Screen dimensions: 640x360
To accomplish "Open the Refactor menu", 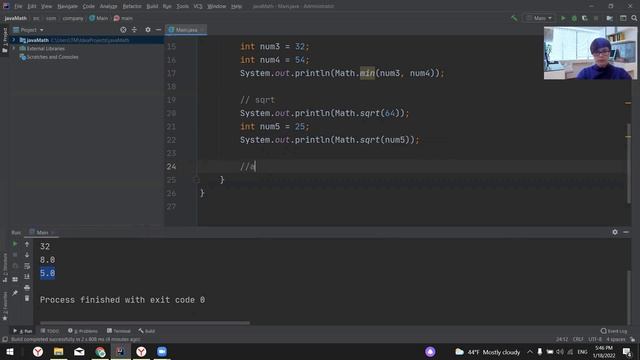I will point(132,6).
